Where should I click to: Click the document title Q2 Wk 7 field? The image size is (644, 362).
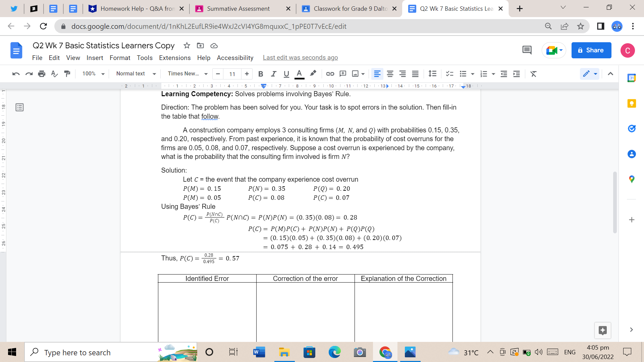[103, 46]
